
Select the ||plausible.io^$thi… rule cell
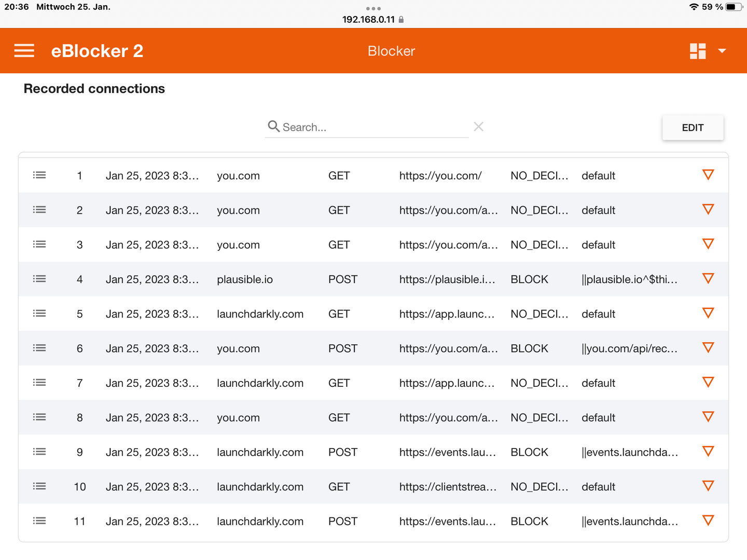[x=630, y=279]
